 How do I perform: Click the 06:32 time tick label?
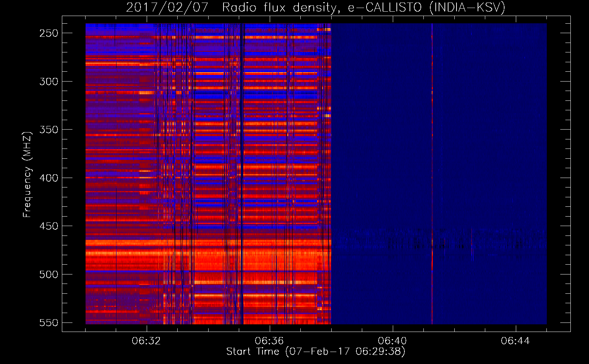click(x=146, y=341)
